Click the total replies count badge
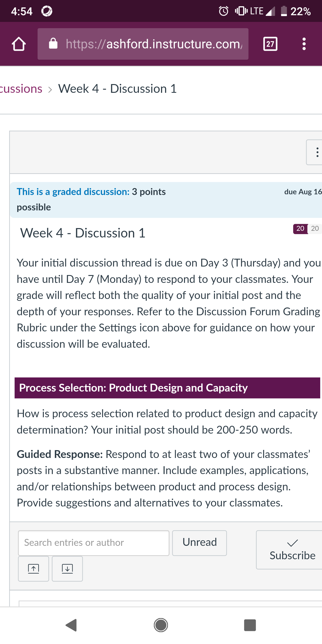 315,229
